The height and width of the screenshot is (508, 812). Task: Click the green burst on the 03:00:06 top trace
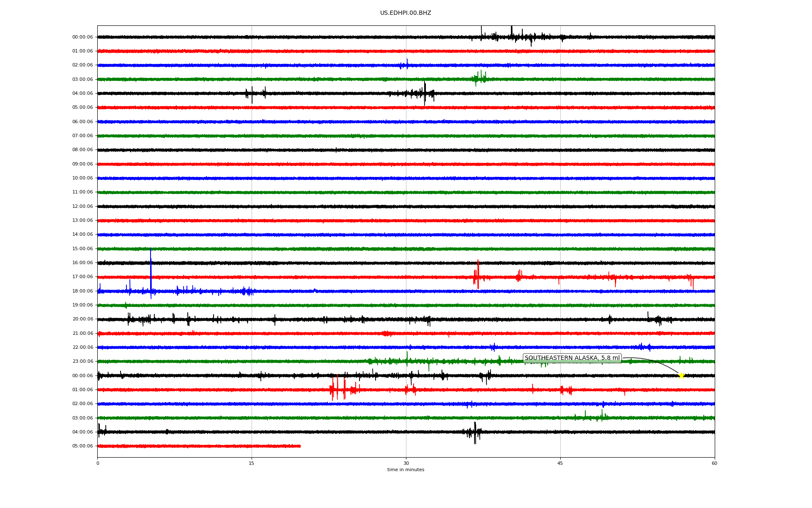click(x=480, y=78)
